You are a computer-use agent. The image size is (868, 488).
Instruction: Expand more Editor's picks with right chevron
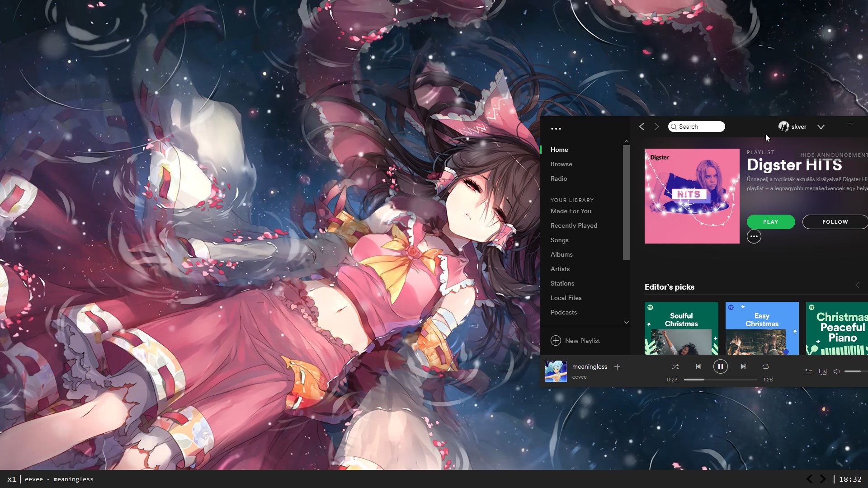[x=858, y=285]
